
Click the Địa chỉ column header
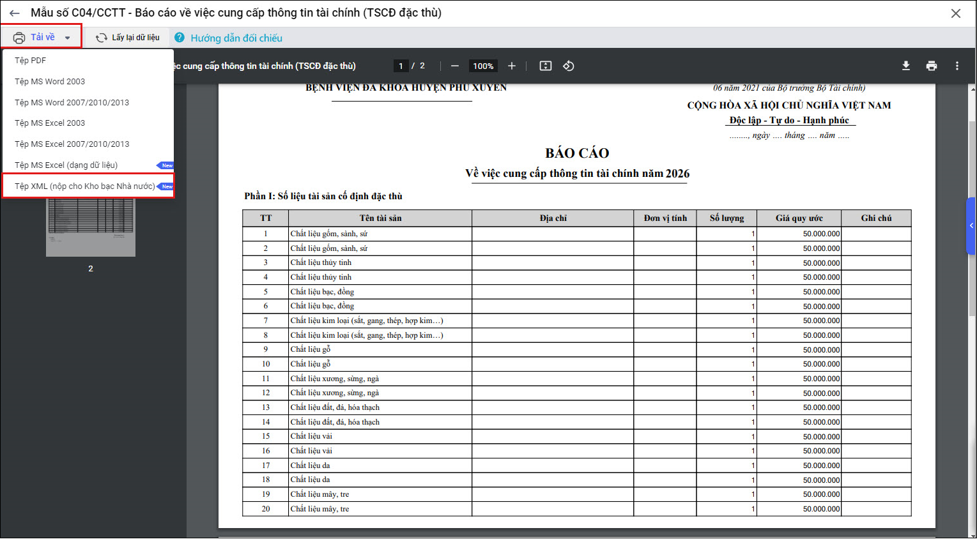coord(553,218)
